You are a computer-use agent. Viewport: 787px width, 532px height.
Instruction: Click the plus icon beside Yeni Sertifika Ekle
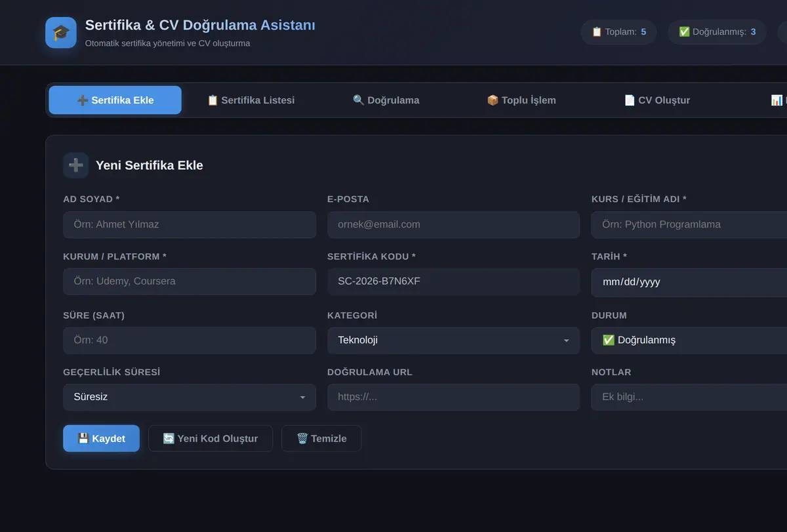click(75, 165)
